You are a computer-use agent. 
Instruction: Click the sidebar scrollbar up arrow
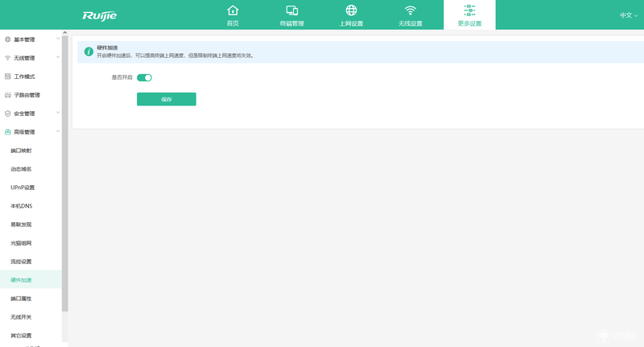click(65, 32)
